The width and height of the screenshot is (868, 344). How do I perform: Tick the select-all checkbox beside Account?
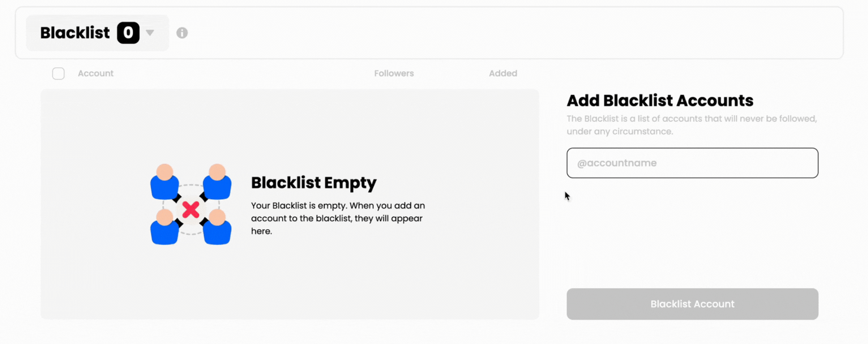pos(58,73)
